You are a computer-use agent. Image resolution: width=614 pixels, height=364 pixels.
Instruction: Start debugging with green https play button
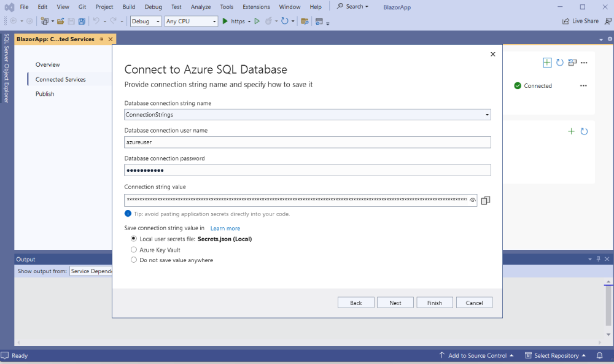[x=225, y=21]
